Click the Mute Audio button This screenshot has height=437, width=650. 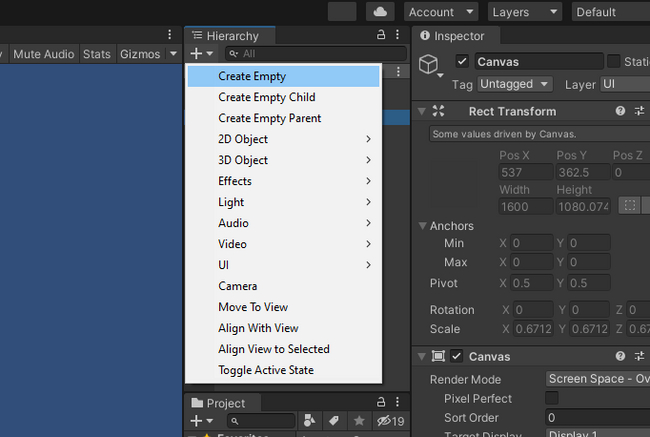(43, 54)
